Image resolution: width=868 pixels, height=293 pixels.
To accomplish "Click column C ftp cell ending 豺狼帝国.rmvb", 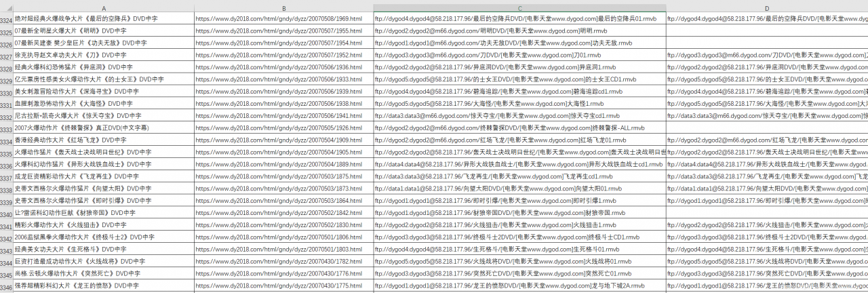I will [519, 213].
